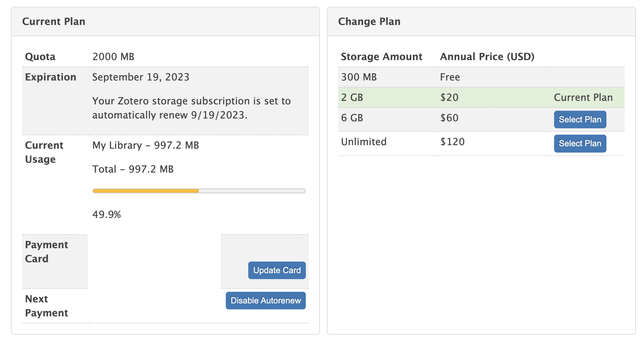644x341 pixels.
Task: Click the 'Payment Card' label
Action: tap(46, 252)
